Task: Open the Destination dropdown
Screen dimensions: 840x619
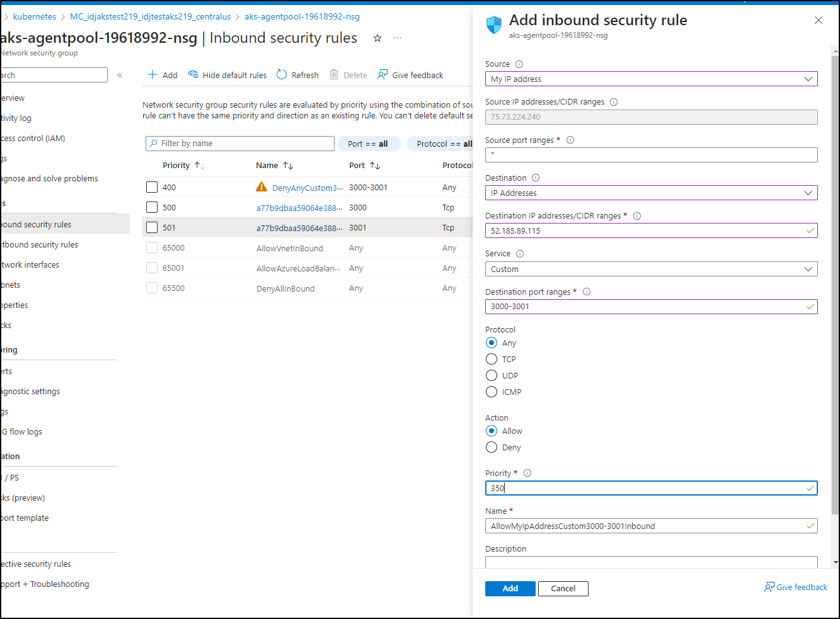Action: (x=652, y=193)
